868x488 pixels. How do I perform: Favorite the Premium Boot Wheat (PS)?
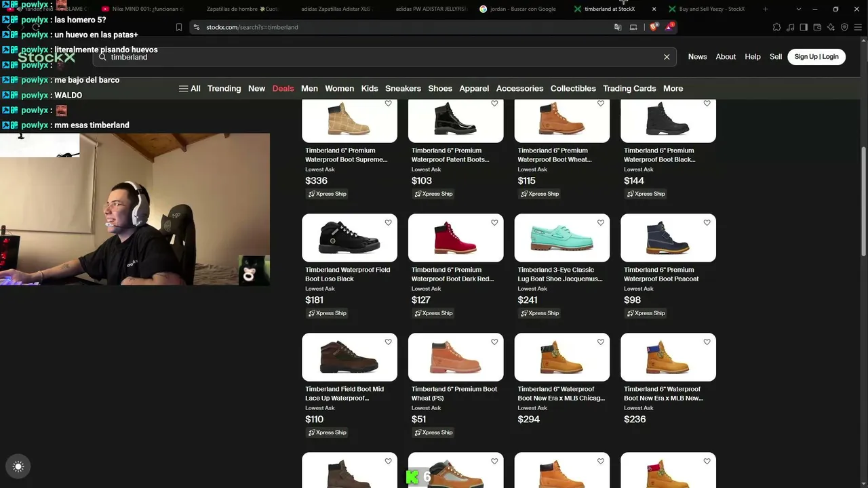pos(494,342)
